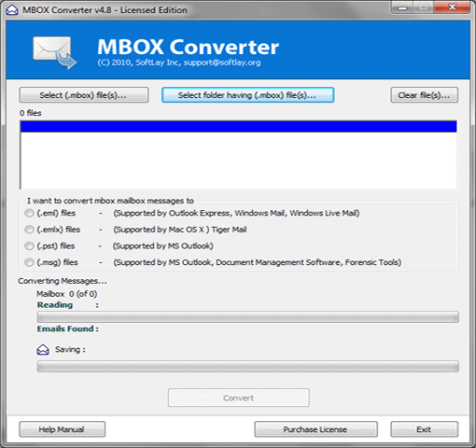Select the (.eml) files radio option

pyautogui.click(x=29, y=213)
